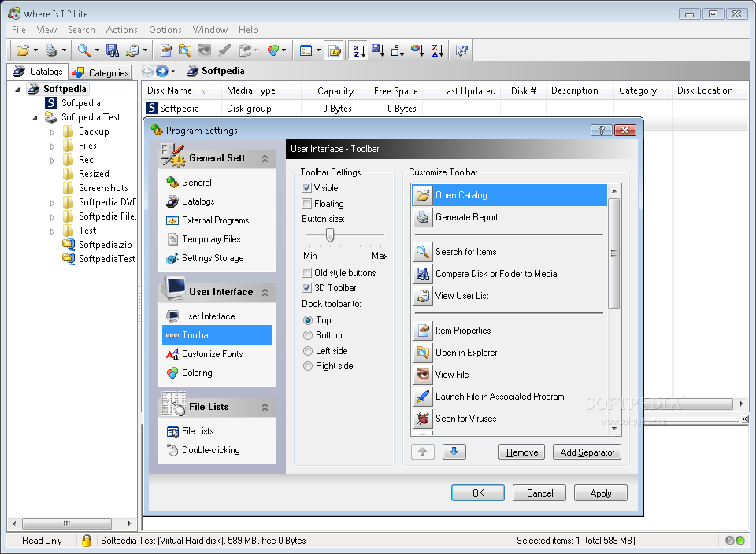
Task: Expand the Rec folder in tree
Action: point(53,161)
